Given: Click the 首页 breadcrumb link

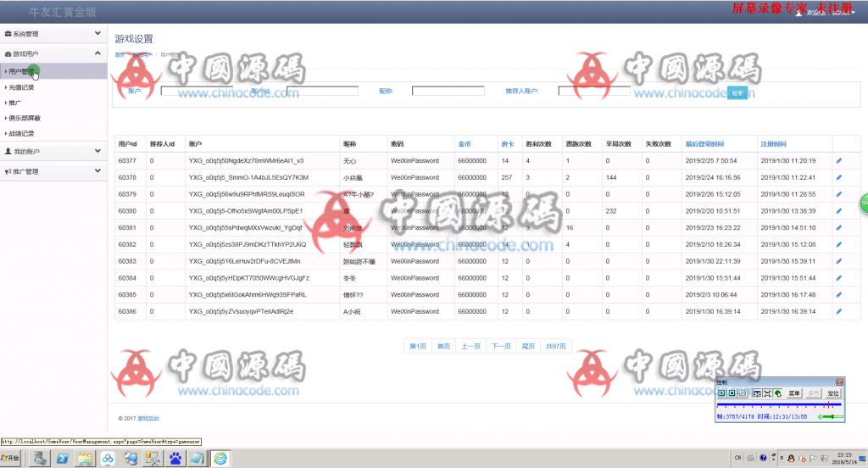Looking at the screenshot, I should click(120, 55).
